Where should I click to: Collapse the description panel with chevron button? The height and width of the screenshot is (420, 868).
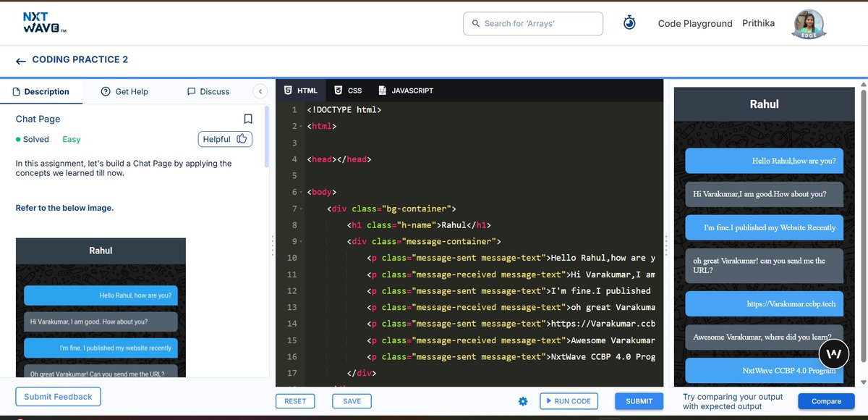tap(260, 91)
